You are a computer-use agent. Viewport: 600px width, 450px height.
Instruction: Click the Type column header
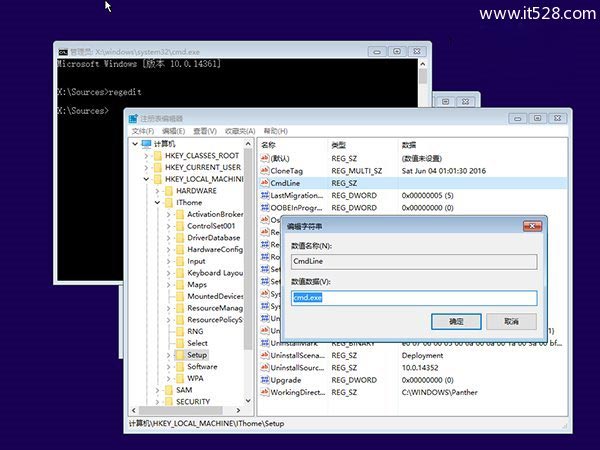363,145
